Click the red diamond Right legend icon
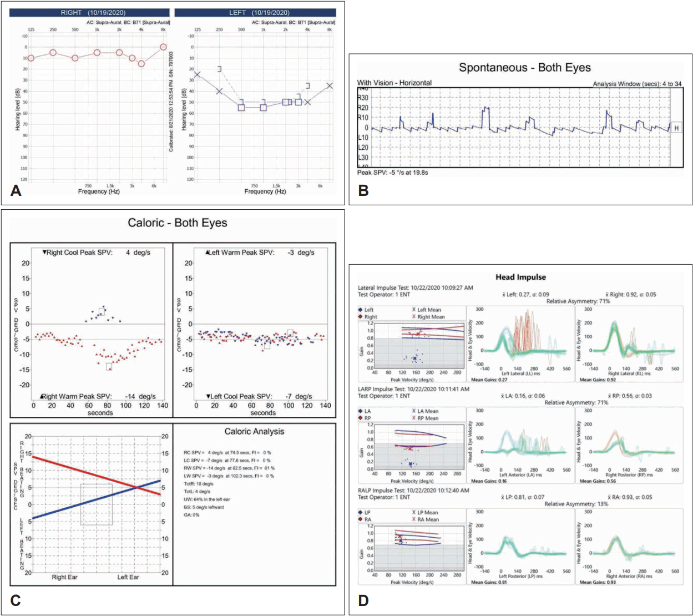 361,317
